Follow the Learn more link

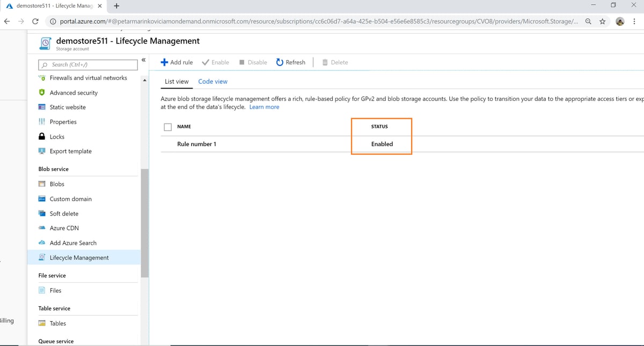[264, 106]
